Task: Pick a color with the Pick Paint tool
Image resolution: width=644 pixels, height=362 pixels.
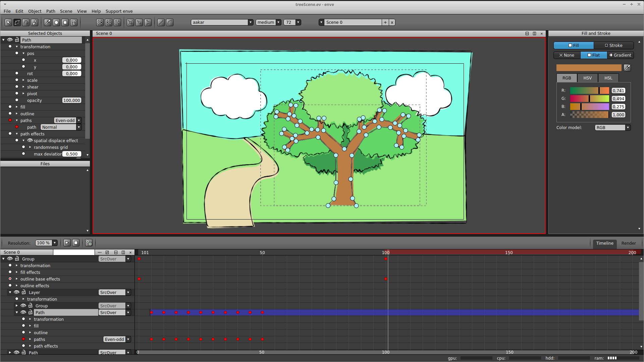Action: pyautogui.click(x=47, y=22)
